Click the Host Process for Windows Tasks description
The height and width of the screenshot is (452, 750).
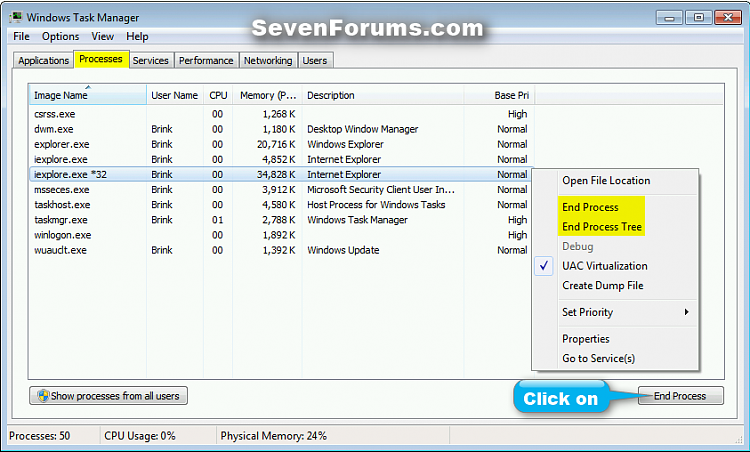click(376, 205)
